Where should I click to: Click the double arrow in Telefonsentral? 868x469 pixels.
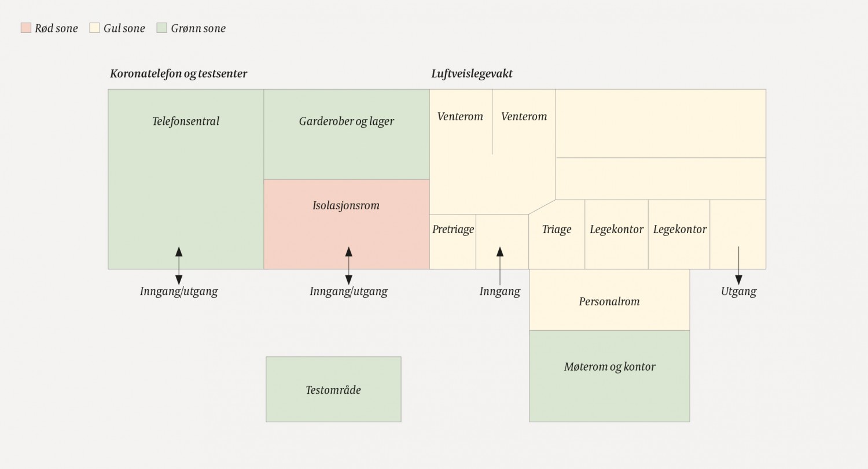[179, 265]
